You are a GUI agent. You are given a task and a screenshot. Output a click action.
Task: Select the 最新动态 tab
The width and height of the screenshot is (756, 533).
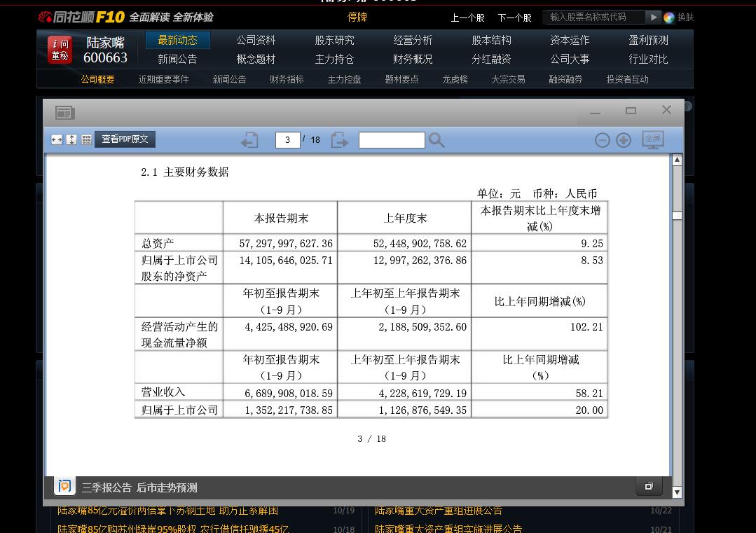(177, 40)
